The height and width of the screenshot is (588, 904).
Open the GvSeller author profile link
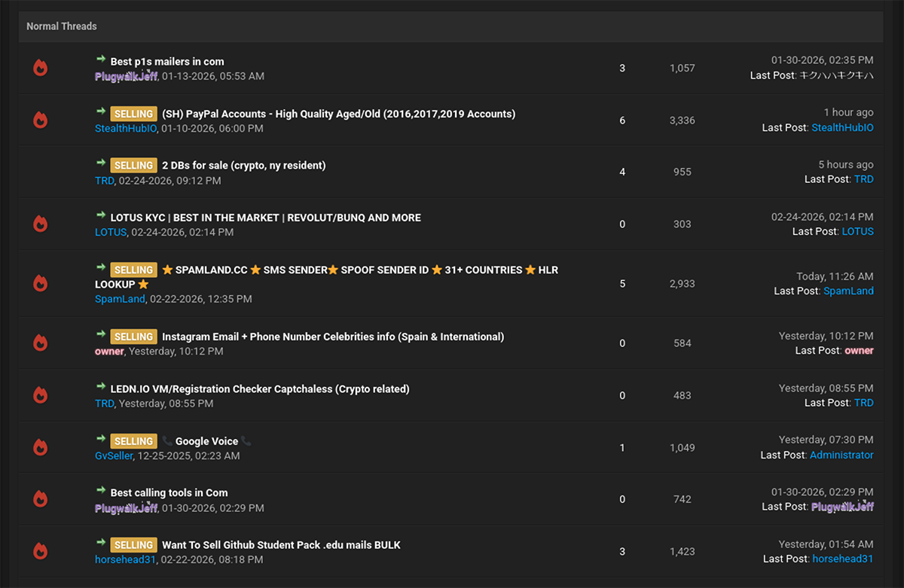[114, 455]
